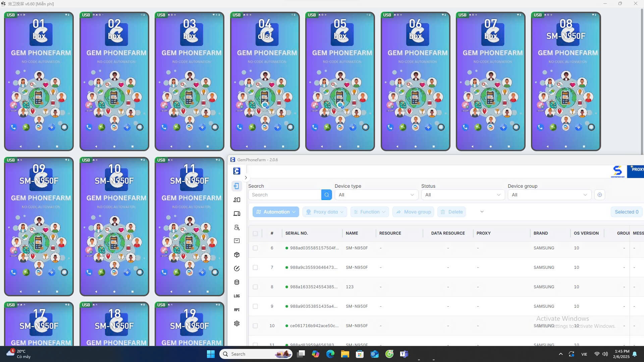The height and width of the screenshot is (362, 644).
Task: Sort by the BRAND column header
Action: click(541, 233)
